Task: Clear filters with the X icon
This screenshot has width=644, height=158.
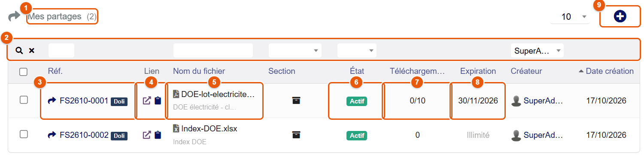Action: point(31,50)
